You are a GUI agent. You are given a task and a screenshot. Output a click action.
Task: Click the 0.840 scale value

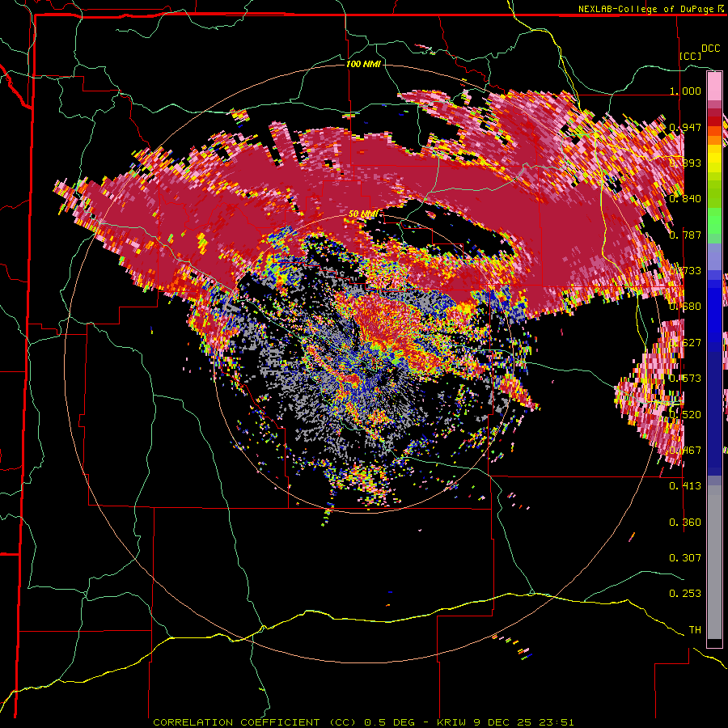[x=685, y=199]
